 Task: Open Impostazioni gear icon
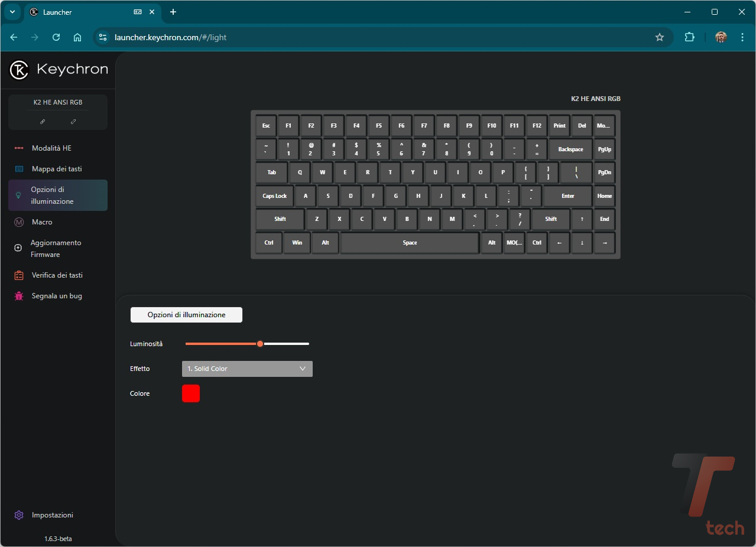[19, 515]
